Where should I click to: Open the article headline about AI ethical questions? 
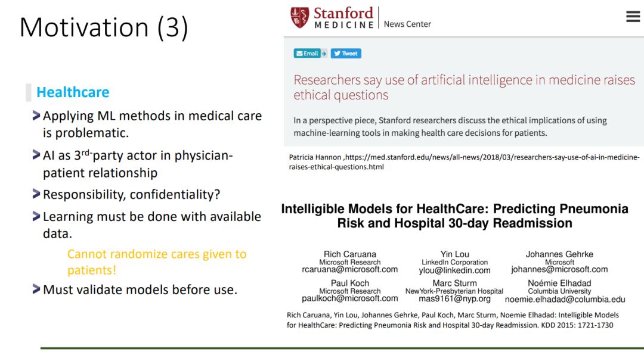point(464,88)
